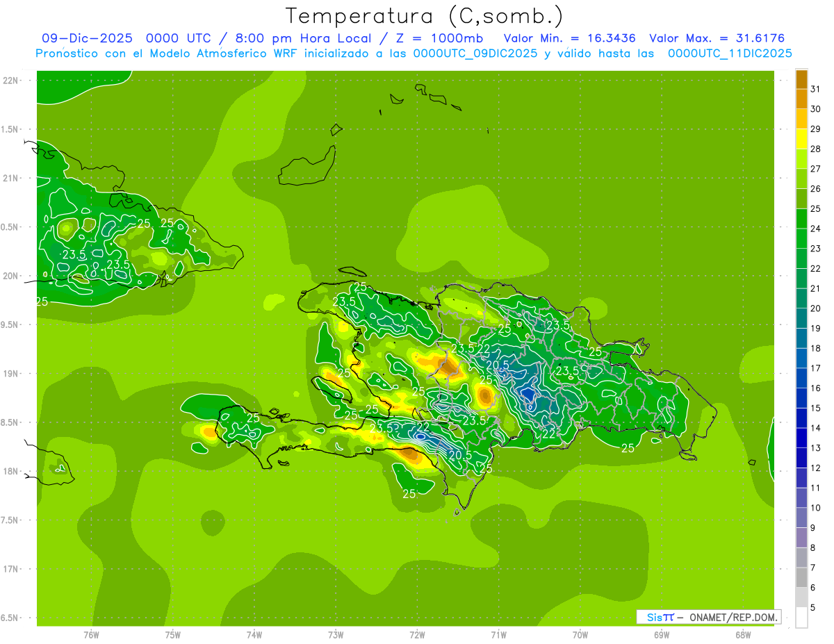Pick the yellow legend band between 28 and 29
This screenshot has width=834, height=644.
click(801, 139)
